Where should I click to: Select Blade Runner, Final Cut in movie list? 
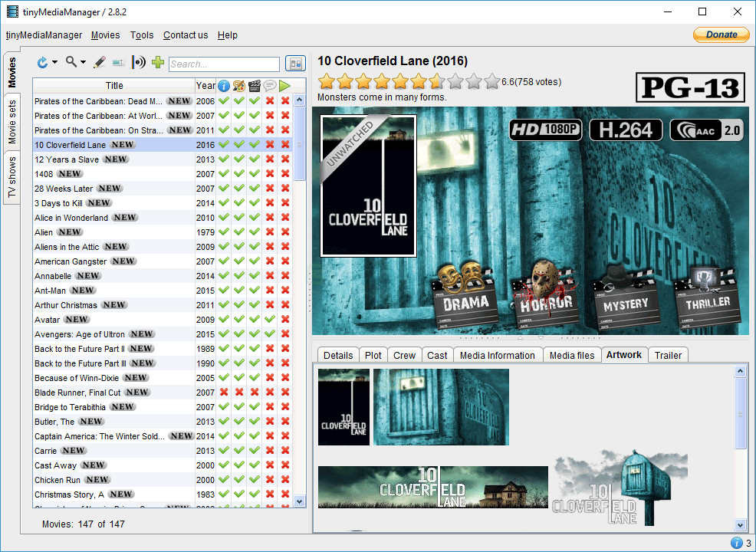coord(77,393)
